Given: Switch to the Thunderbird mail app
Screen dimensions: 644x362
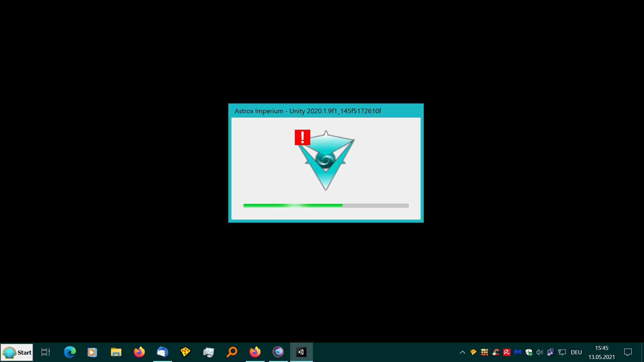Looking at the screenshot, I should click(x=162, y=352).
